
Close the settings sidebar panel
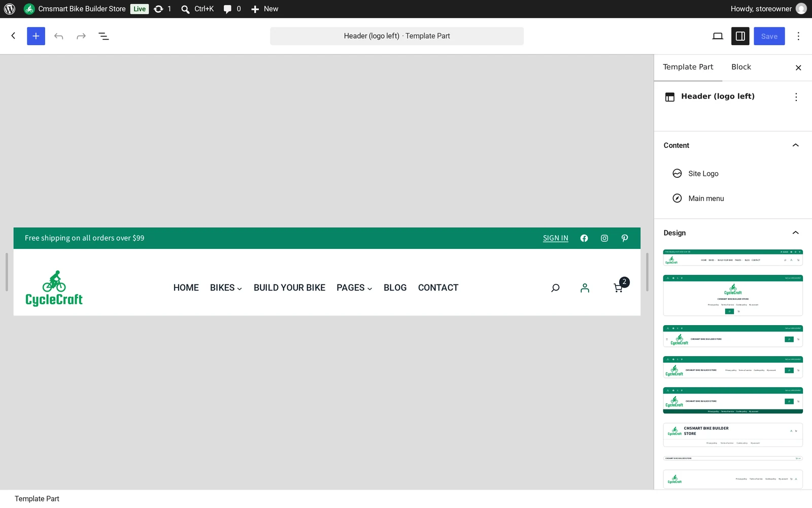point(798,68)
